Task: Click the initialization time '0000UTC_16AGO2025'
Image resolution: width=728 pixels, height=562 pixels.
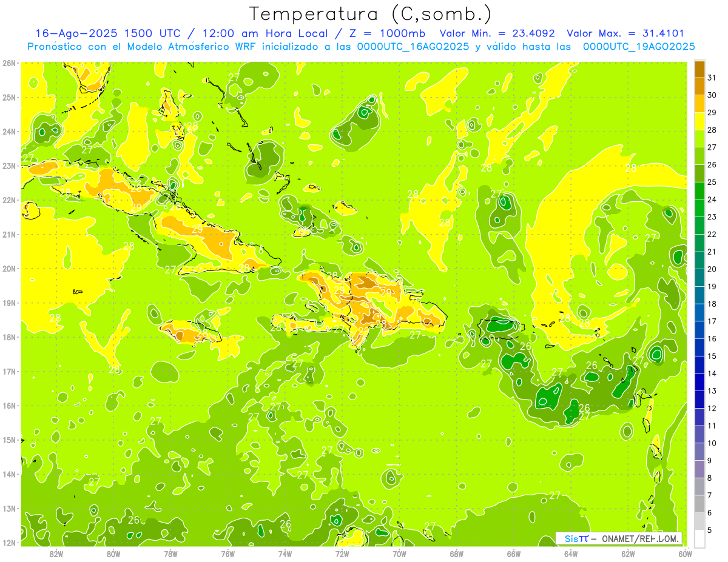Action: point(413,47)
